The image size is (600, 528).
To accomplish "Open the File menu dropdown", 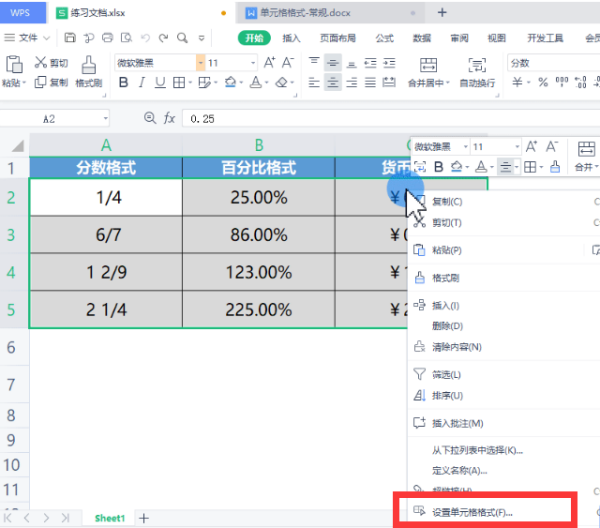I will [26, 37].
